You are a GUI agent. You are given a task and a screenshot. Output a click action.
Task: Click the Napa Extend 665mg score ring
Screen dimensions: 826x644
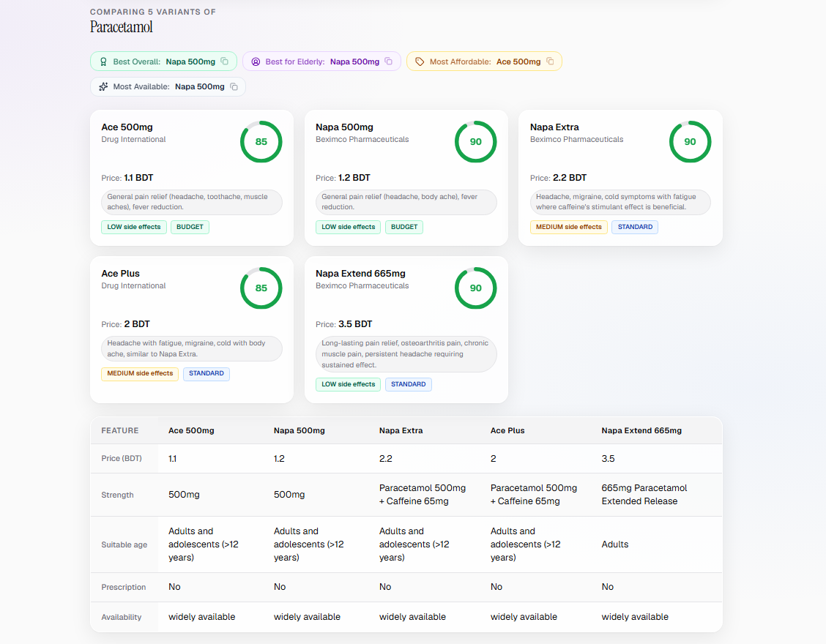(476, 288)
